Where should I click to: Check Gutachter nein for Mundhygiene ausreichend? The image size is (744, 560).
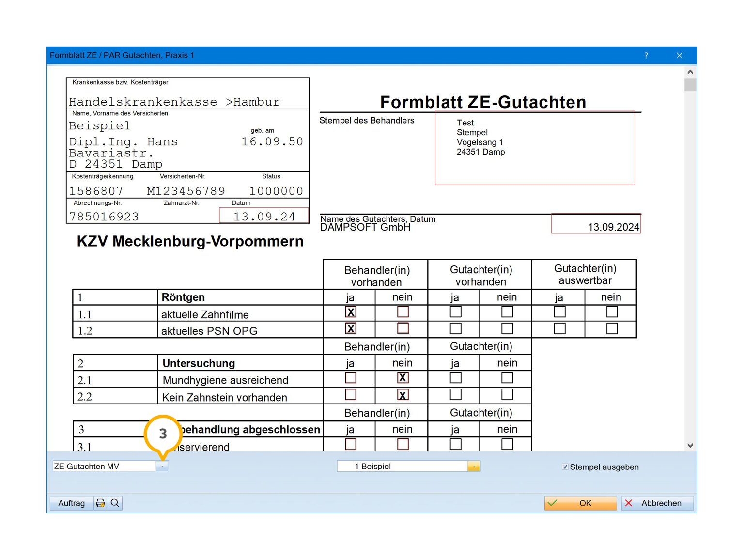click(x=507, y=377)
